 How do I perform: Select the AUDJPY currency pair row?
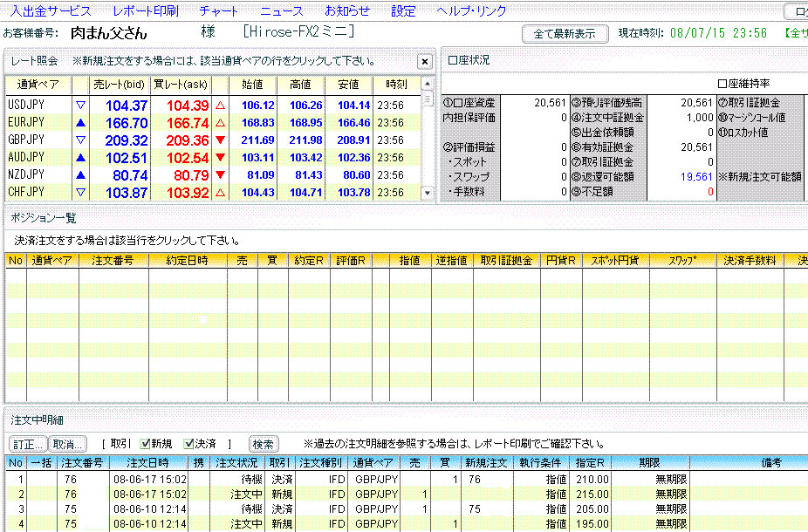(213, 158)
